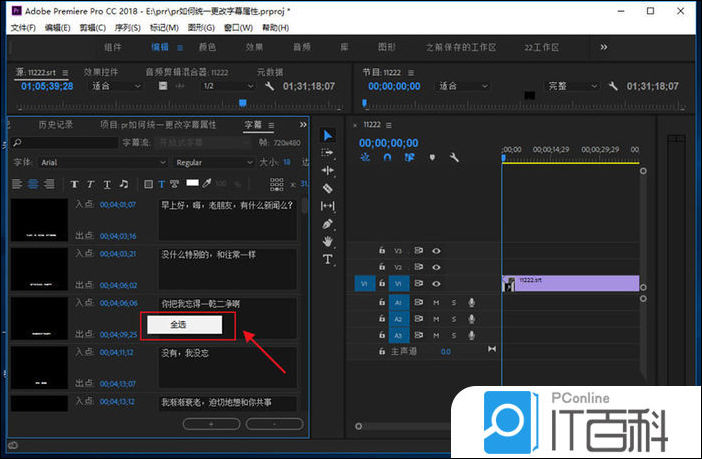Expand the Regular font style dropdown
The height and width of the screenshot is (459, 702).
tap(210, 162)
